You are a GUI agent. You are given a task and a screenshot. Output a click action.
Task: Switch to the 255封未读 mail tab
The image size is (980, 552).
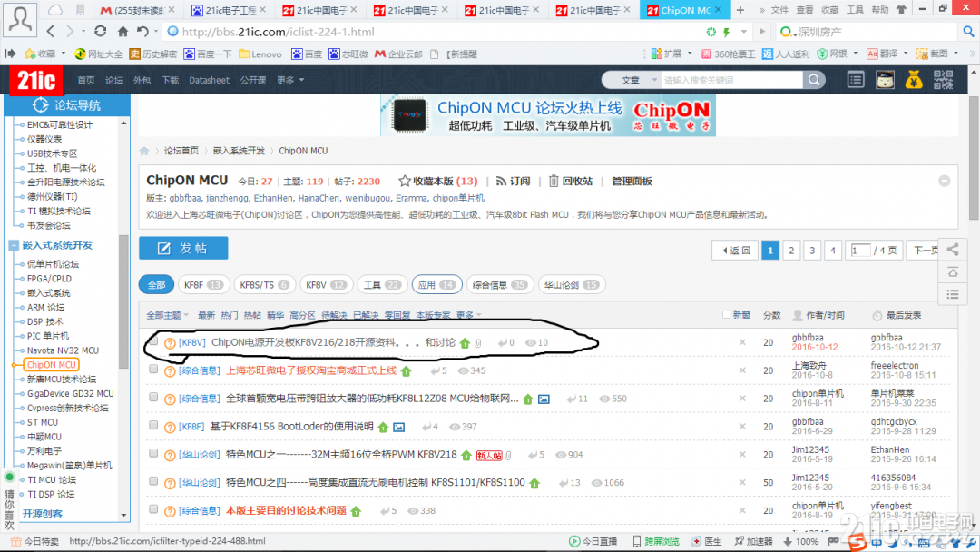tap(136, 10)
